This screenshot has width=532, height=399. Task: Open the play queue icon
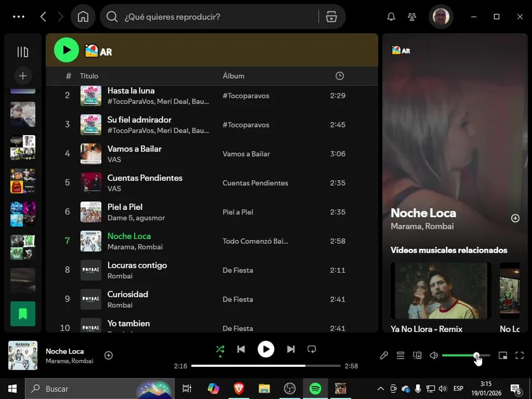point(400,355)
